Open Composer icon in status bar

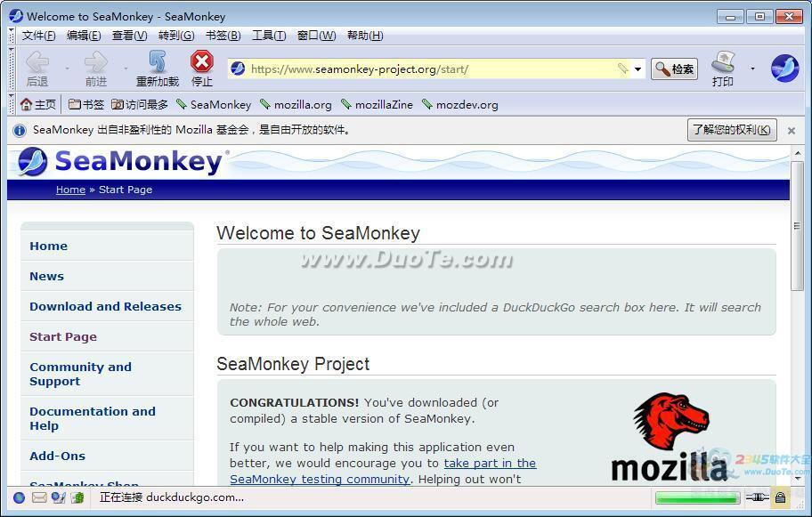coord(59,497)
